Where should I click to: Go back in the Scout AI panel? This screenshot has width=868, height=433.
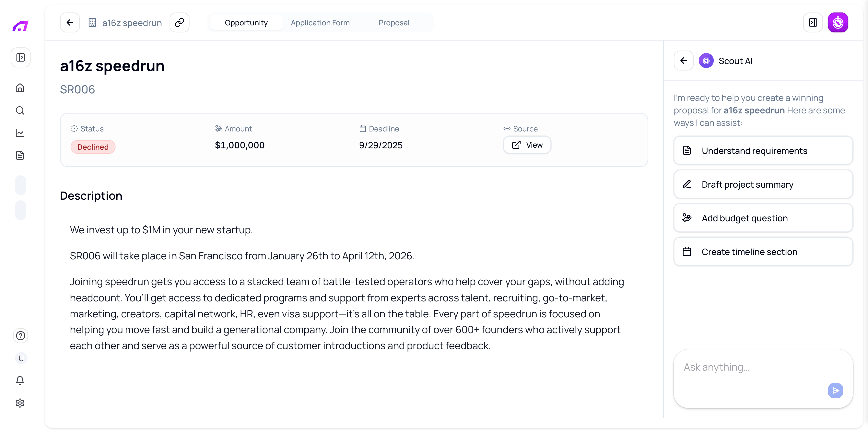(x=683, y=61)
